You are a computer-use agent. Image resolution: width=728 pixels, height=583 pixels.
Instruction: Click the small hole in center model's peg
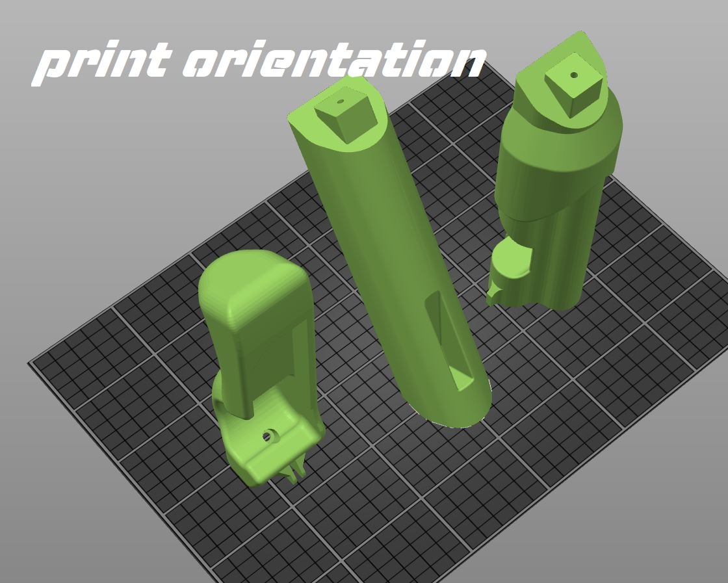tap(341, 102)
